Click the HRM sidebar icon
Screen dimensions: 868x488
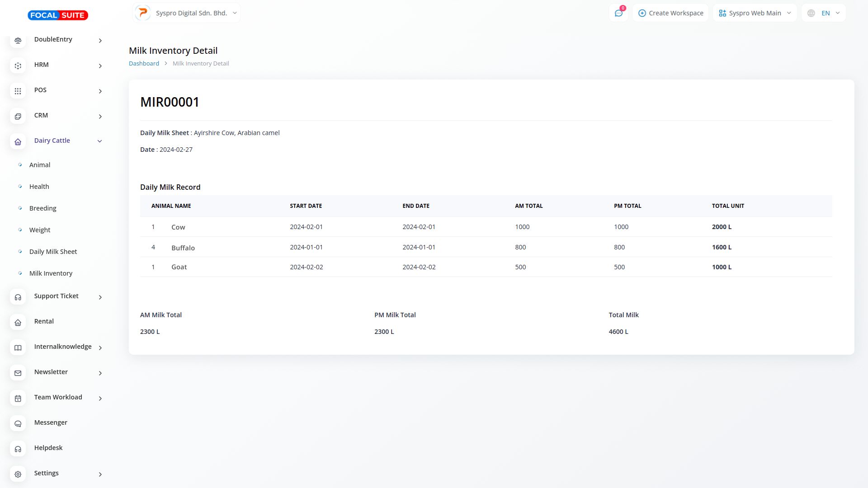click(x=18, y=66)
